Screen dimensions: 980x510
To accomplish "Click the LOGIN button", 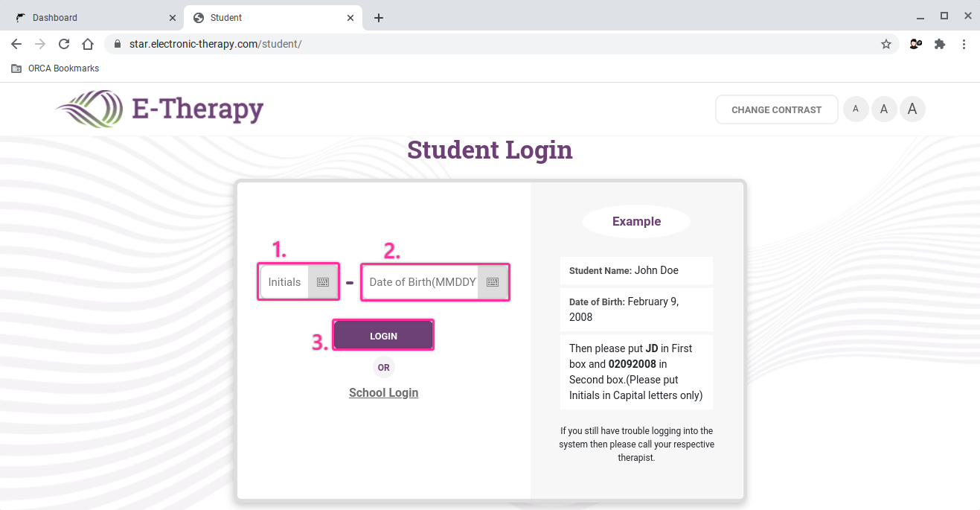I will point(383,335).
